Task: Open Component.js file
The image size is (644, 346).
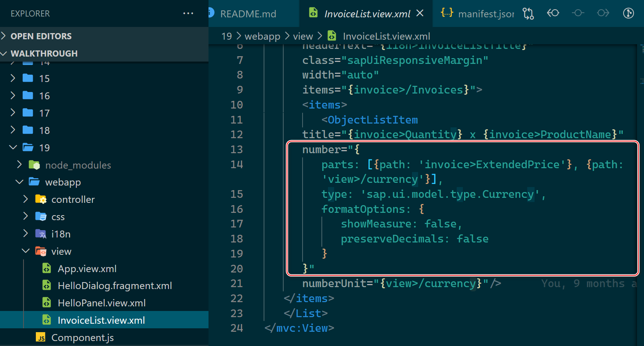Action: (x=82, y=338)
